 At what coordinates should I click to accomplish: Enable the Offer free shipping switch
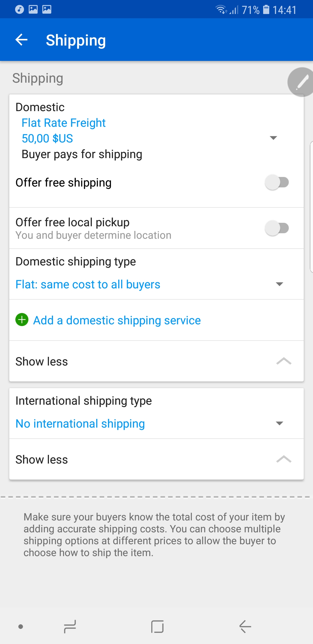pos(277,182)
